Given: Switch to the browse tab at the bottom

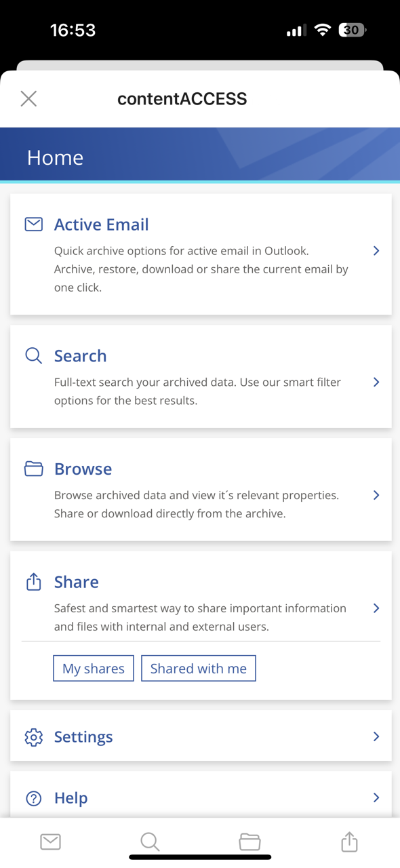Looking at the screenshot, I should [x=249, y=842].
